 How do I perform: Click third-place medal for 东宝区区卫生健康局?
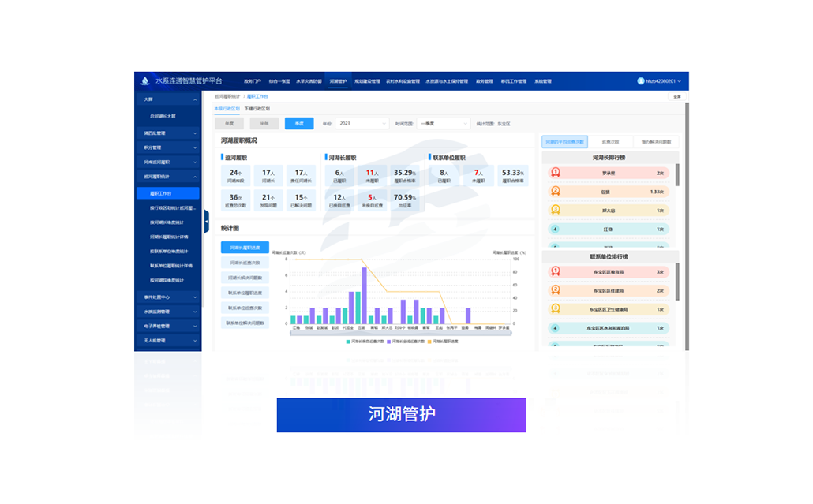click(556, 309)
